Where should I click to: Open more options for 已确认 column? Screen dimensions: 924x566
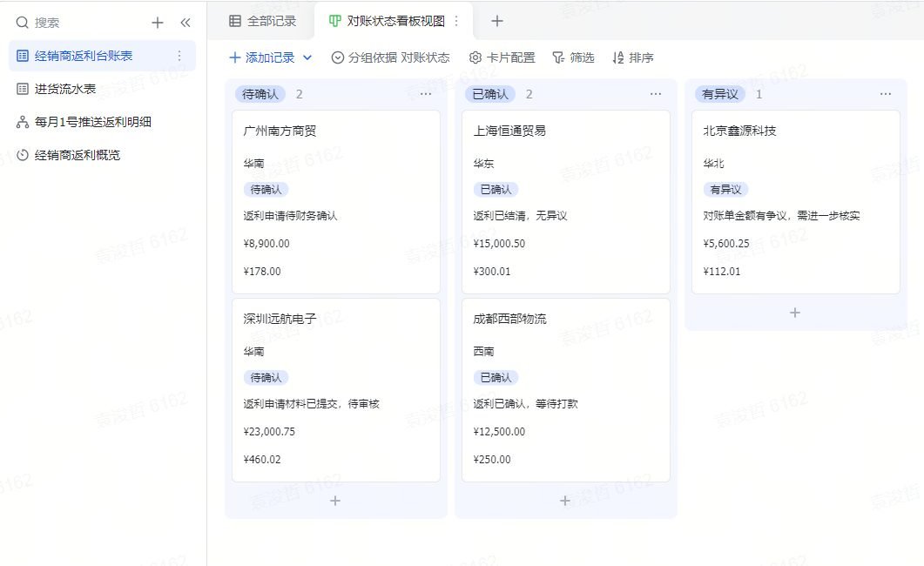coord(655,94)
